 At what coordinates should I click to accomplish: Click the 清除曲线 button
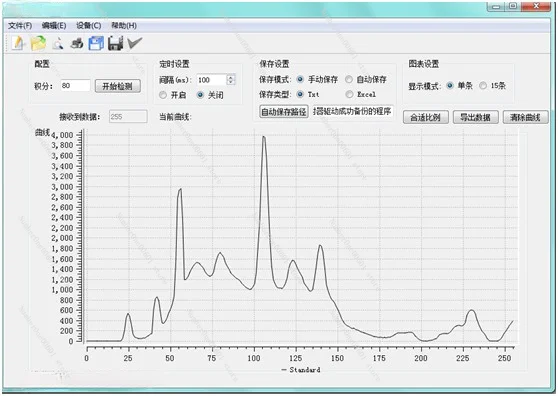(x=525, y=117)
